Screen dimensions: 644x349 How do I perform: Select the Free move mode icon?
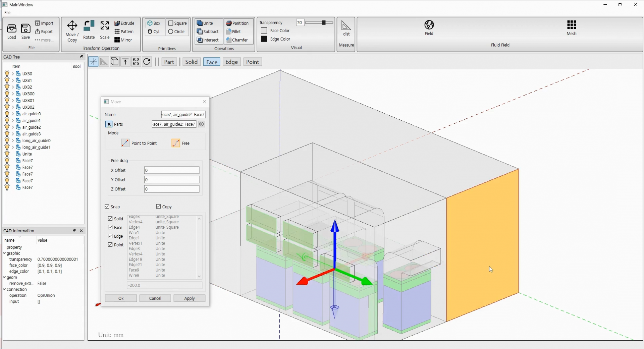tap(176, 143)
